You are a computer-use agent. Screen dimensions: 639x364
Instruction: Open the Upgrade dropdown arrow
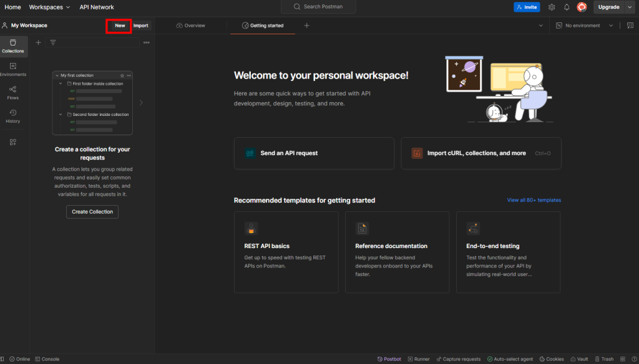(x=630, y=7)
